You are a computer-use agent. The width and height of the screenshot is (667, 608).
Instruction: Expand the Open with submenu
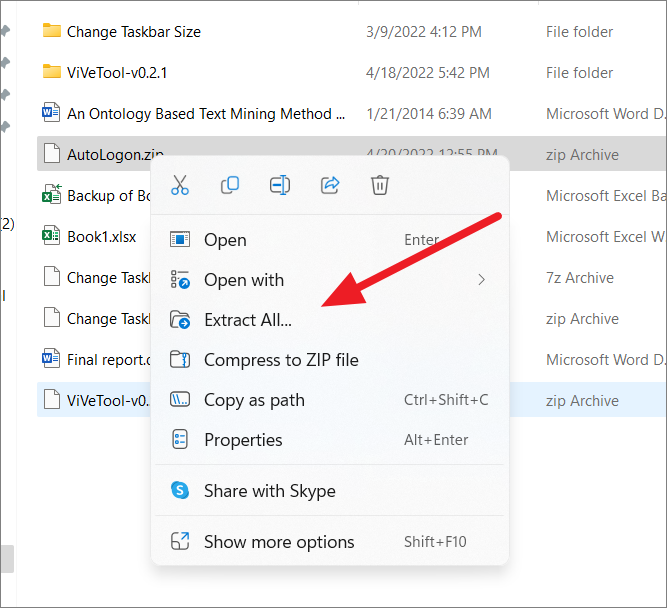pos(330,280)
